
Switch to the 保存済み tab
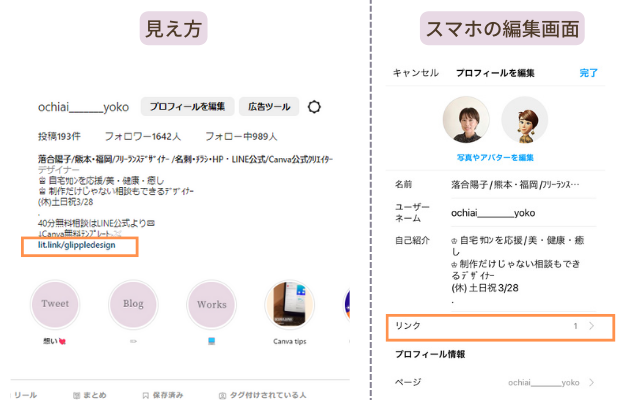163,395
